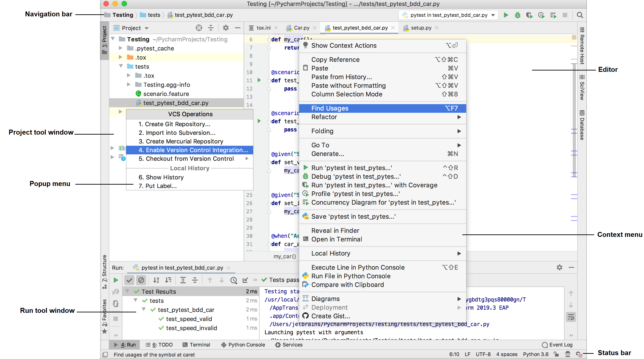Screen dimensions: 644x359
Task: Click the Profile icon in top toolbar
Action: pyautogui.click(x=541, y=15)
